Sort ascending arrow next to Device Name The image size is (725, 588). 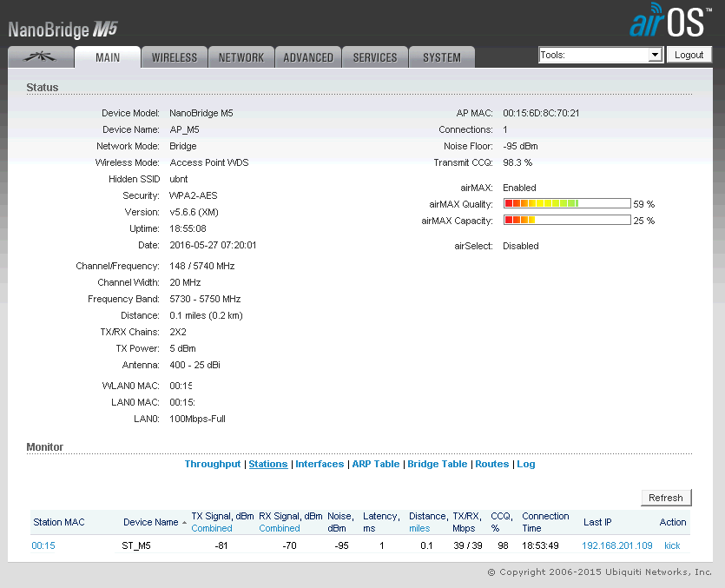[184, 522]
